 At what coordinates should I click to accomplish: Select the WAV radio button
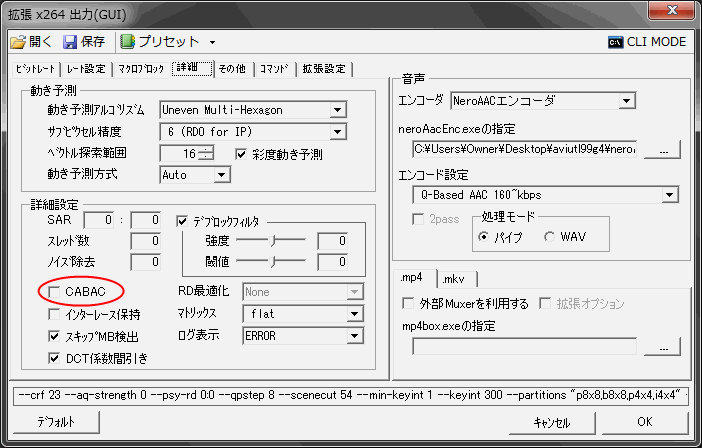(x=549, y=236)
